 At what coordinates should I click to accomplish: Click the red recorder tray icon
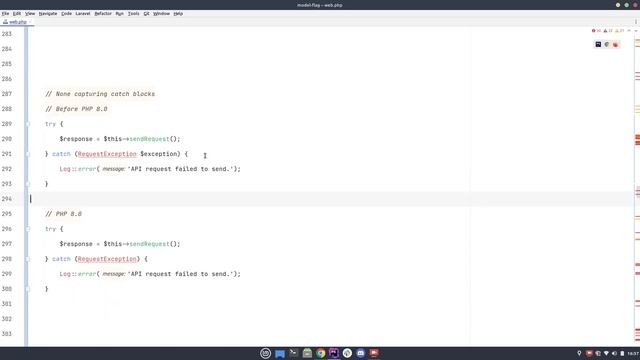589,353
